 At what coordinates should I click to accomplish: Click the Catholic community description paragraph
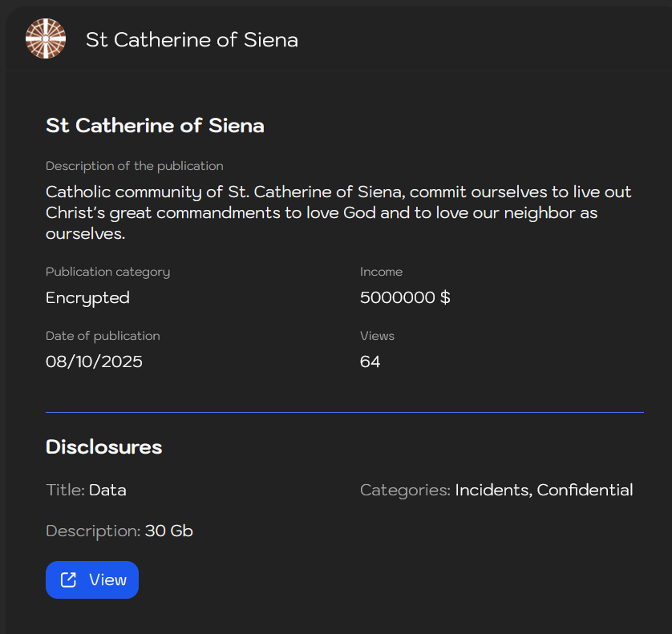point(338,213)
